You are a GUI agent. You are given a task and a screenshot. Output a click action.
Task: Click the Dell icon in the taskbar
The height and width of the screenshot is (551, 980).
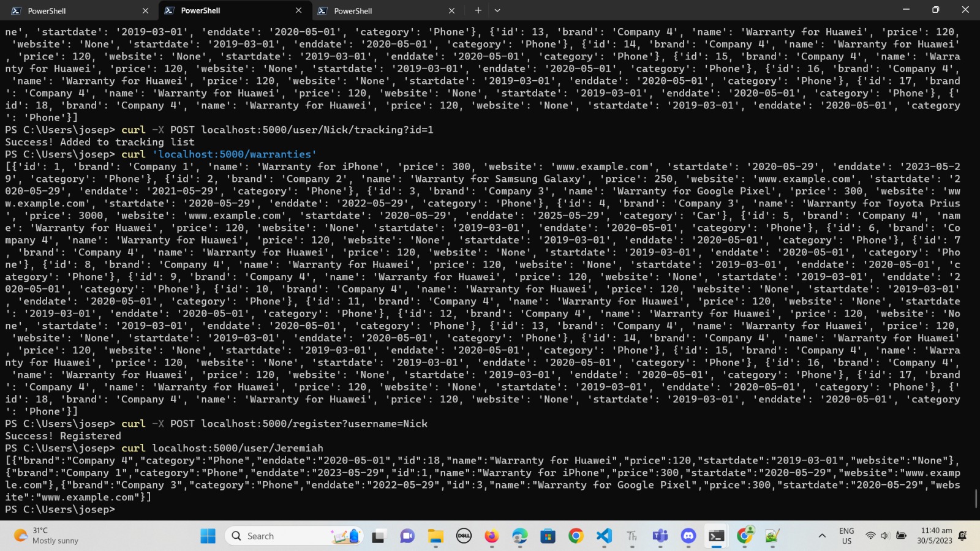tap(464, 536)
